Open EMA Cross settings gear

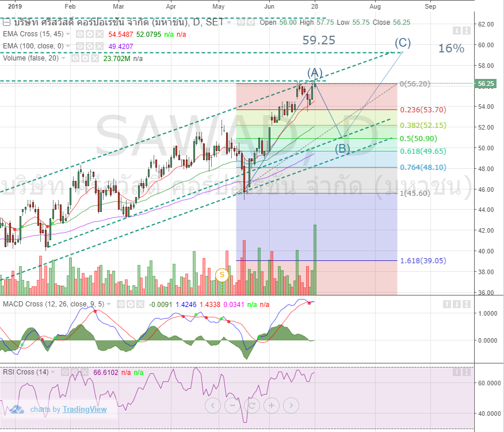[90, 34]
